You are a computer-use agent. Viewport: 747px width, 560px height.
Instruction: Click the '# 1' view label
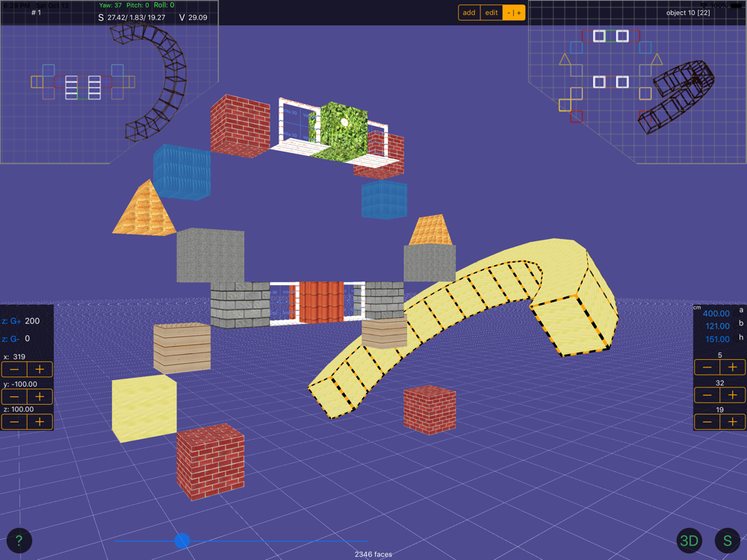click(x=36, y=13)
